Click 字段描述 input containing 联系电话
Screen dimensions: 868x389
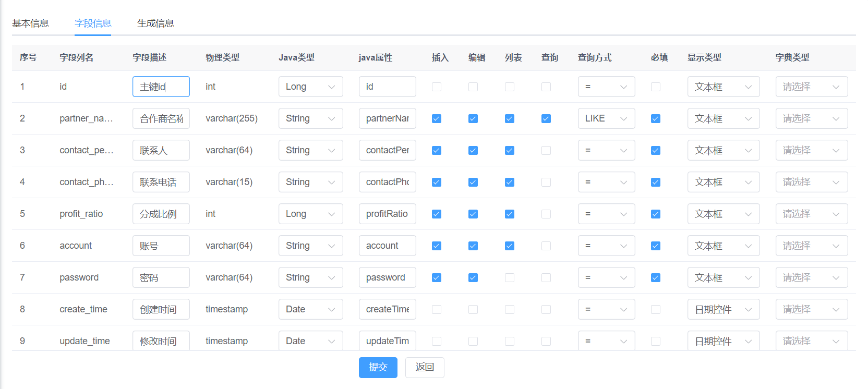tap(161, 182)
